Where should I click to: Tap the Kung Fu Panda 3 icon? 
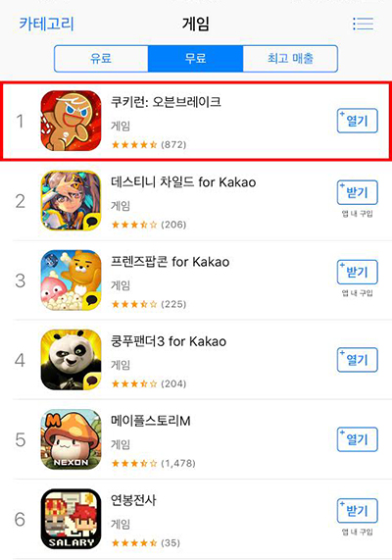point(71,360)
